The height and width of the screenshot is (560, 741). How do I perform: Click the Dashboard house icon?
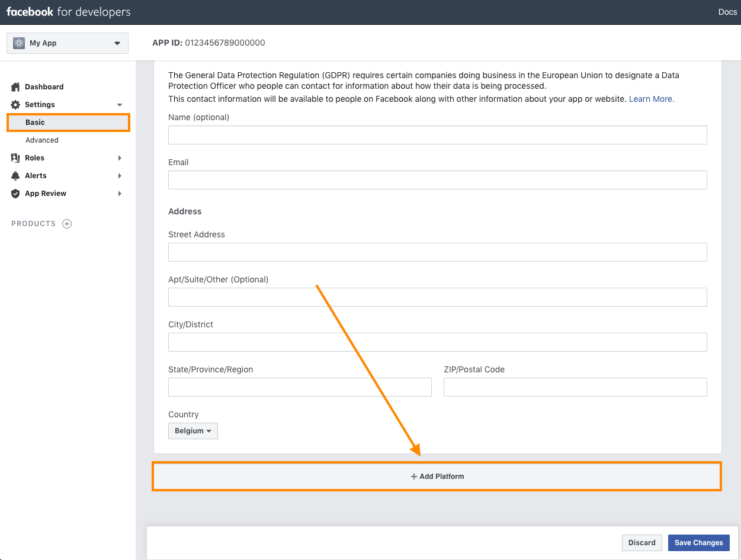pyautogui.click(x=15, y=87)
